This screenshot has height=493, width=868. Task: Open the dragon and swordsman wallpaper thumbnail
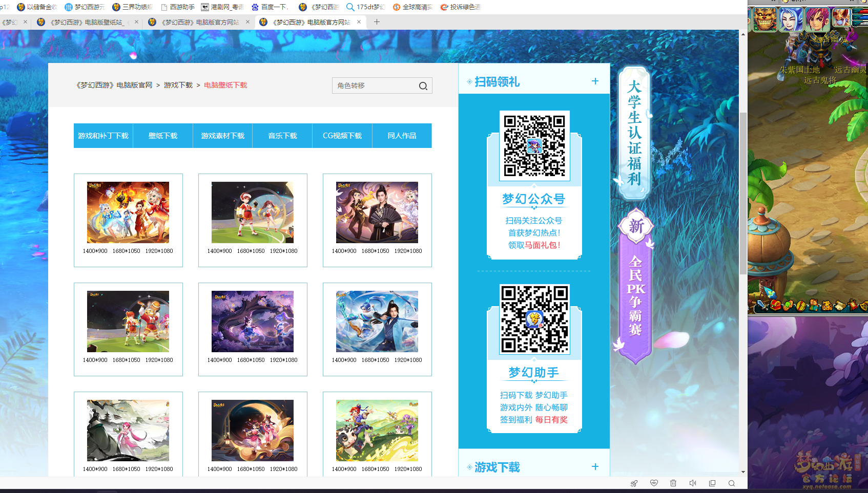(x=377, y=321)
